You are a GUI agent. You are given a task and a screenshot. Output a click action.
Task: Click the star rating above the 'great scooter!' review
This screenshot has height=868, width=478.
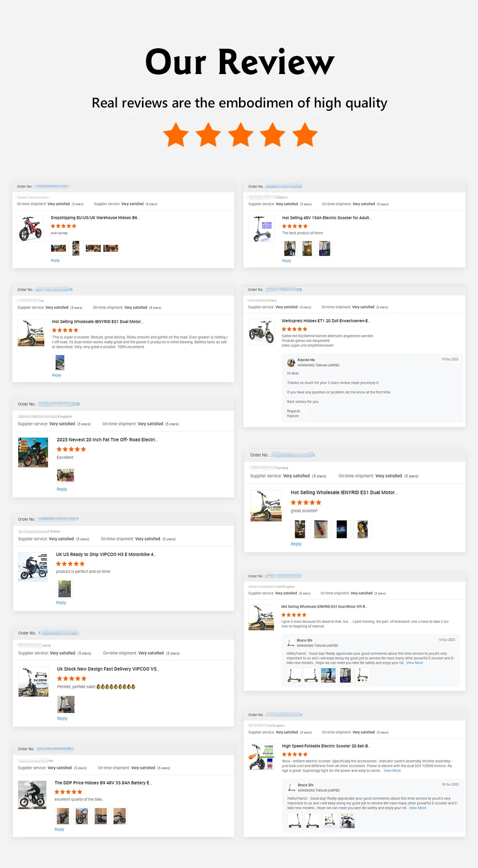(x=306, y=503)
